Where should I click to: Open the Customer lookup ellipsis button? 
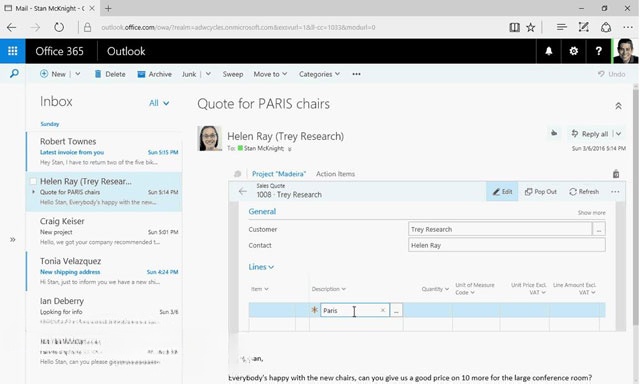point(599,229)
